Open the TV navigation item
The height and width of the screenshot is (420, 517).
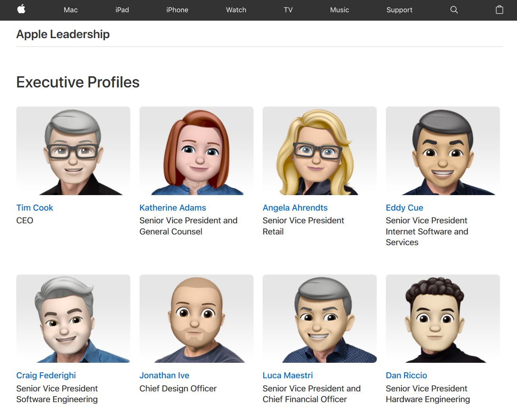[288, 10]
